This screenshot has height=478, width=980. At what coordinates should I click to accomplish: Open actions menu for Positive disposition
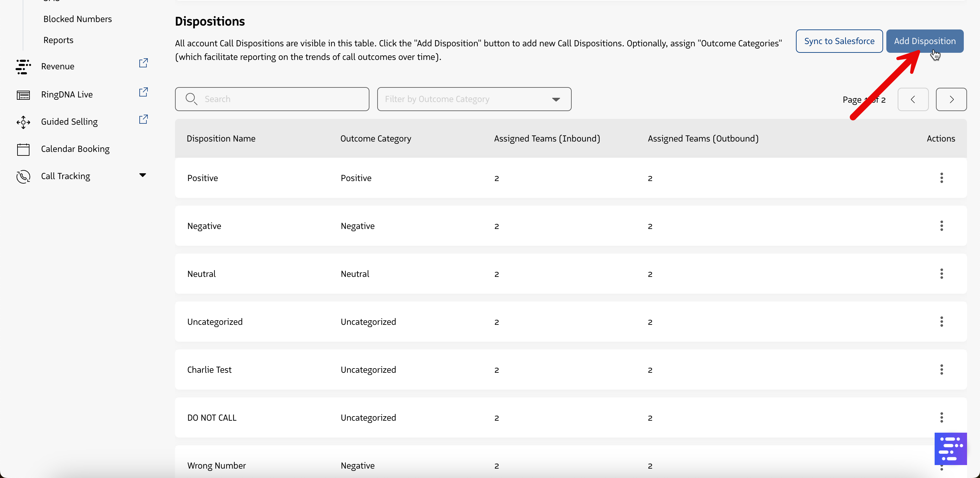[x=941, y=178]
